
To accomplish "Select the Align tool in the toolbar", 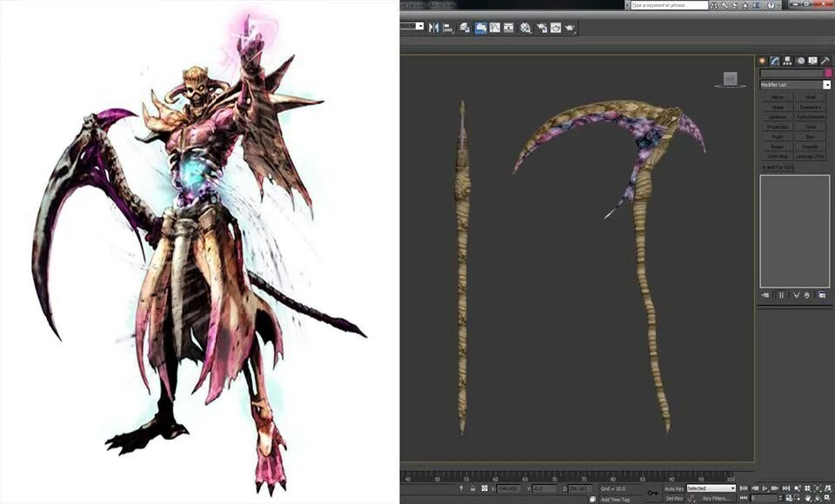I will pyautogui.click(x=447, y=28).
